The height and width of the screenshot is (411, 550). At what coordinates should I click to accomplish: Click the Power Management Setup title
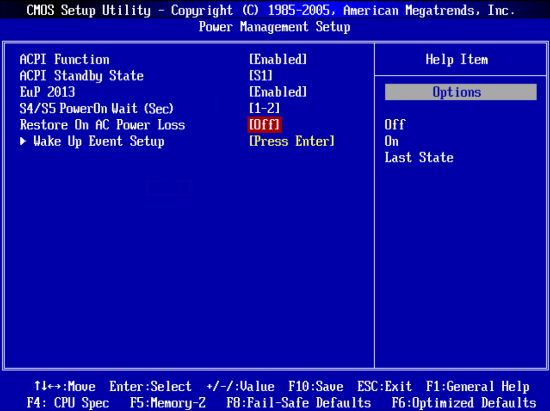[x=275, y=27]
